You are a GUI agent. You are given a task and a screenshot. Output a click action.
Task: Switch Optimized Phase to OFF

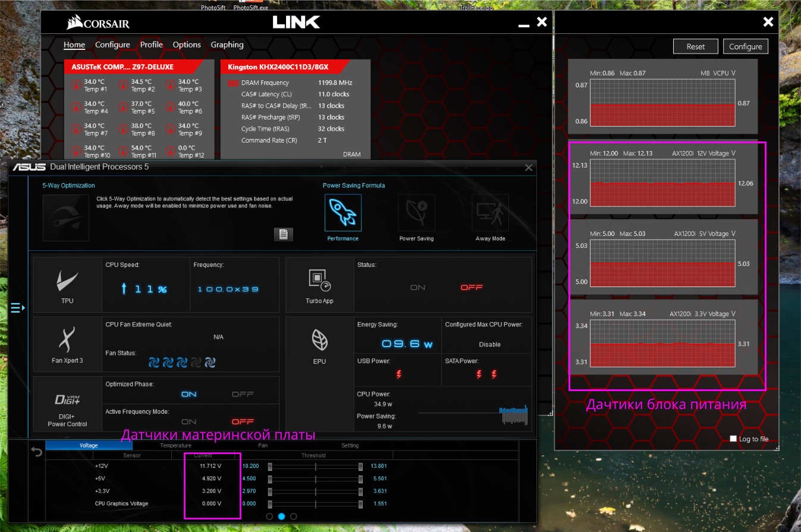coord(243,394)
